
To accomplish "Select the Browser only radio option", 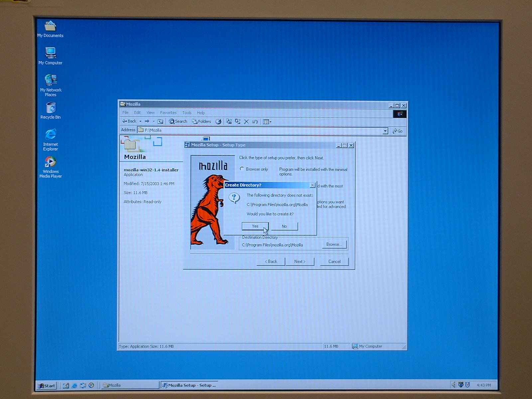I will pos(242,169).
